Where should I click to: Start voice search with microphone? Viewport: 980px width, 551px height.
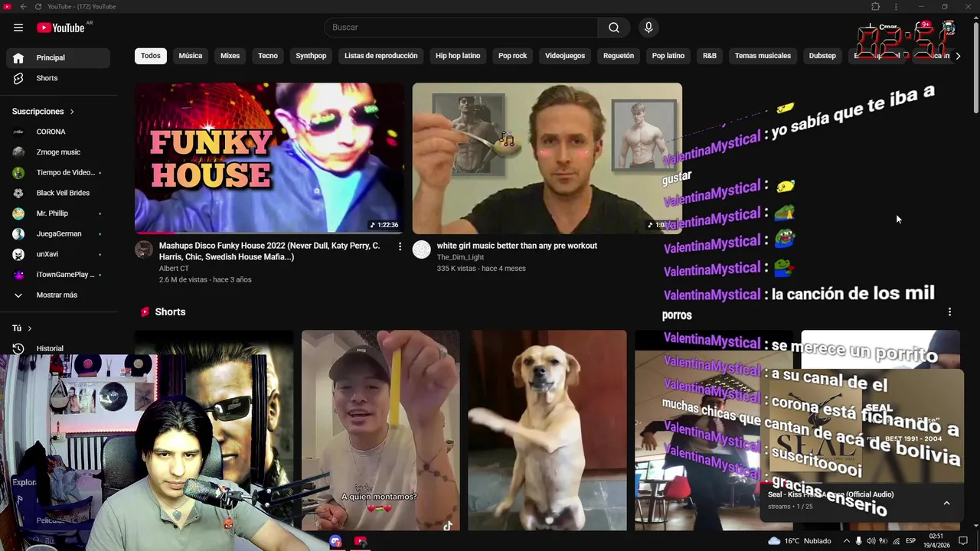pos(648,28)
